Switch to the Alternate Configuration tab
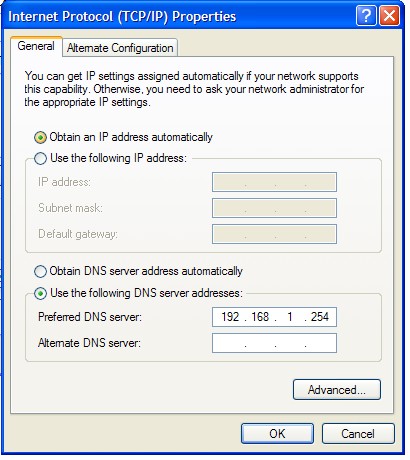 120,48
